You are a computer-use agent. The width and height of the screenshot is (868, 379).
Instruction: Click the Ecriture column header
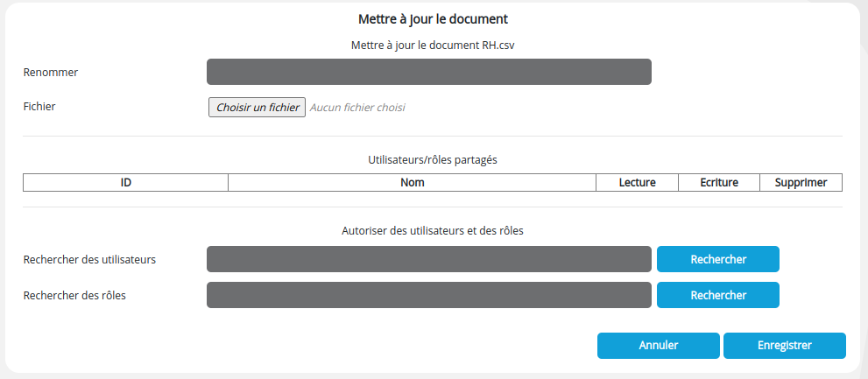[x=719, y=182]
